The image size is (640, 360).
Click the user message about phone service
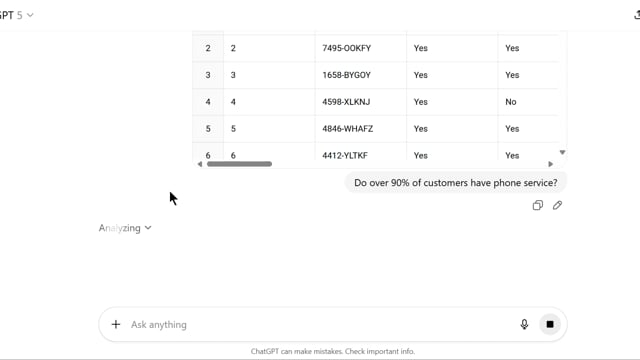click(x=456, y=183)
